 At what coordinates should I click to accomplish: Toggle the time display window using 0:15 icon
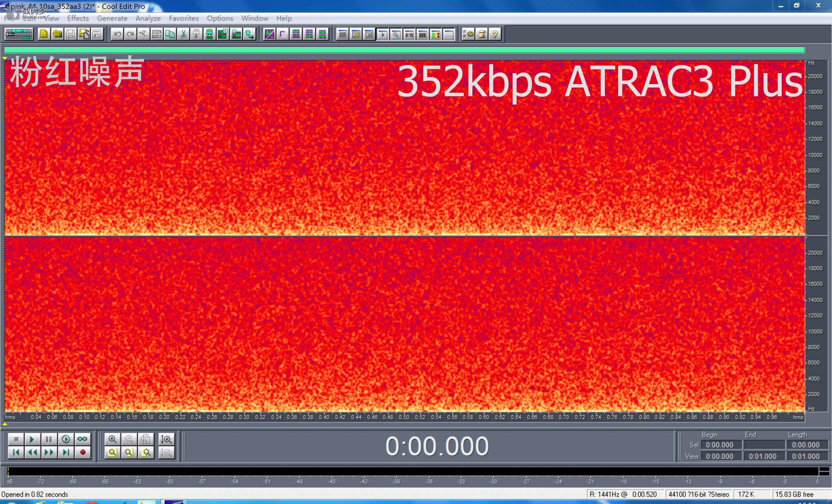[x=409, y=34]
